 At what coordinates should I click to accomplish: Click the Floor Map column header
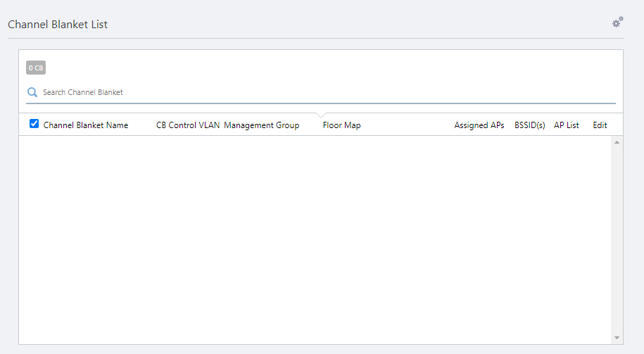coord(341,125)
